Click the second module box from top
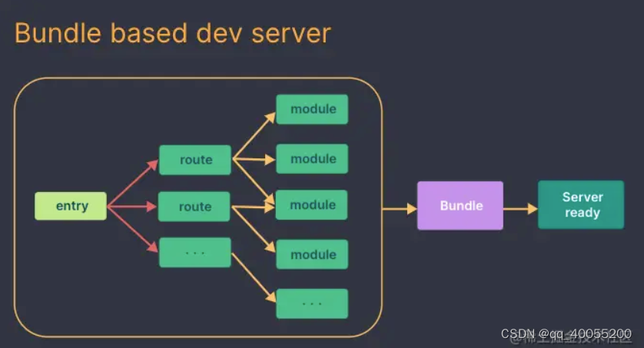Image resolution: width=644 pixels, height=348 pixels. pyautogui.click(x=312, y=158)
